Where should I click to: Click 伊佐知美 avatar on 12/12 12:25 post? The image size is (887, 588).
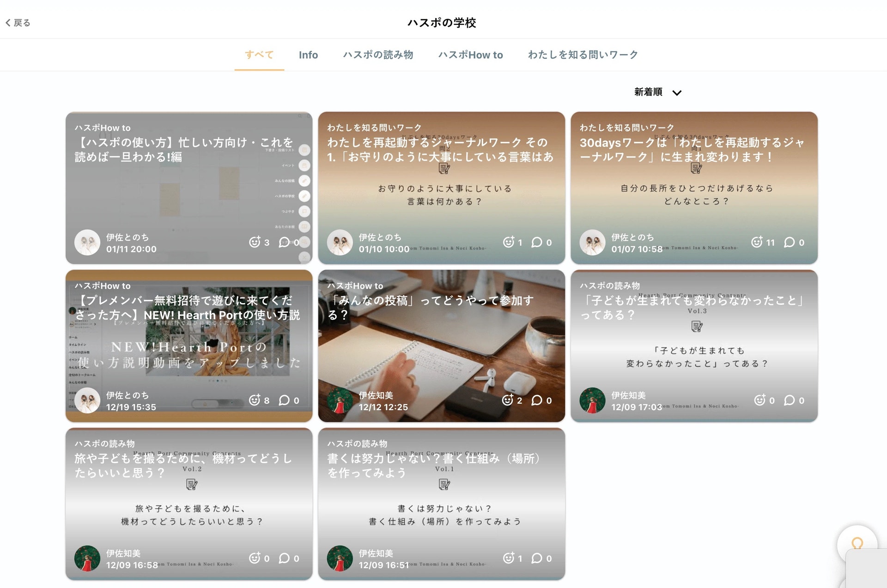pyautogui.click(x=340, y=400)
